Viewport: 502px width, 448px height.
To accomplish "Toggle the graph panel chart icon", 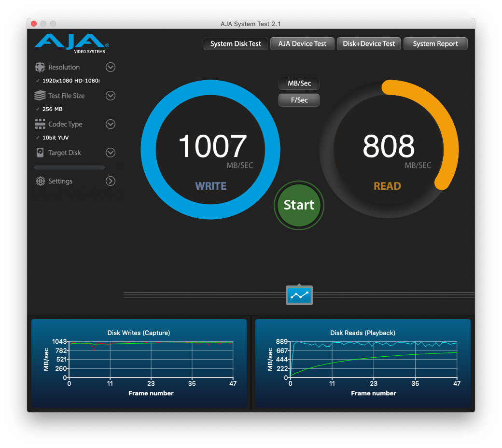I will pyautogui.click(x=299, y=295).
